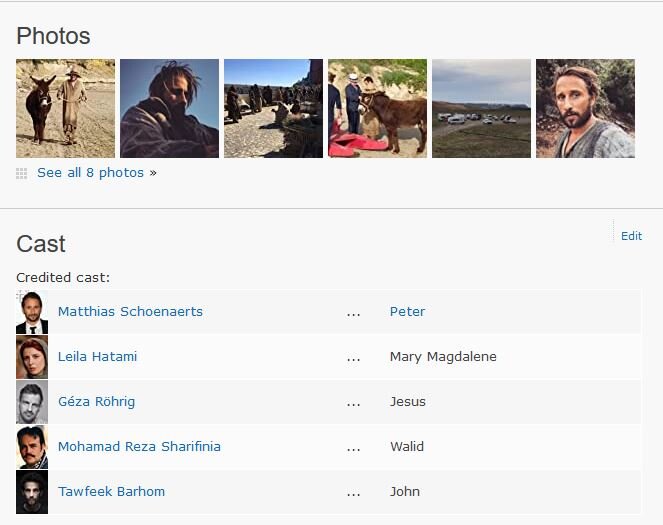Select the Géza Röhrig cast link

96,402
